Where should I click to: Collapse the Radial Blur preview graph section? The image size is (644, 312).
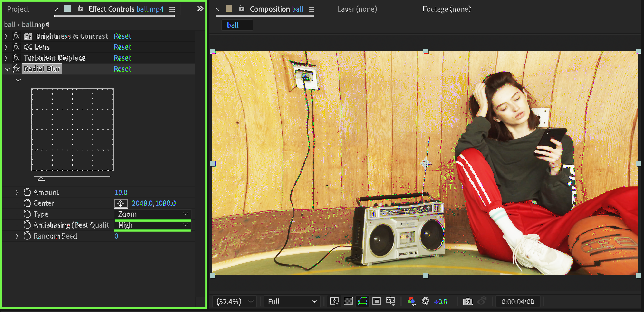click(18, 80)
